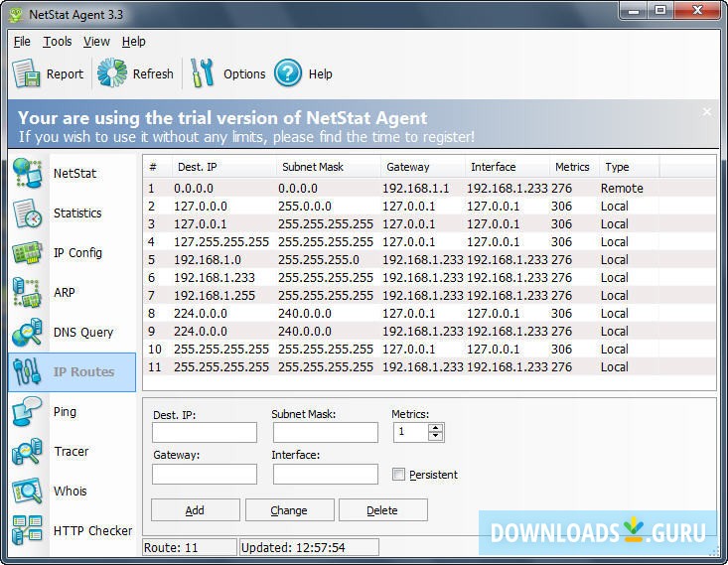728x565 pixels.
Task: Click the Add route button
Action: [195, 510]
